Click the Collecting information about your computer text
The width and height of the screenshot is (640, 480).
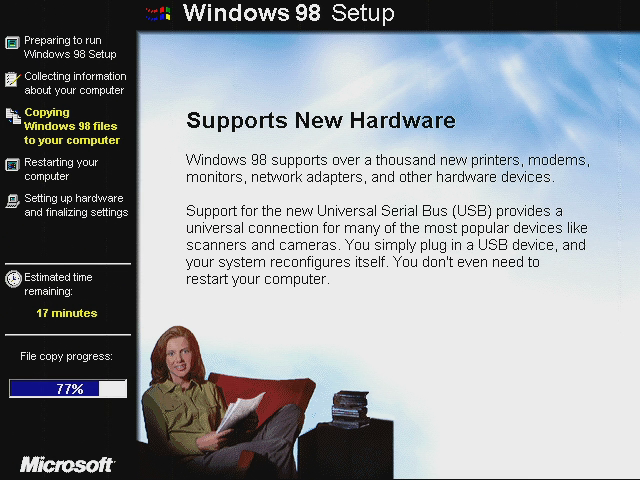(75, 83)
